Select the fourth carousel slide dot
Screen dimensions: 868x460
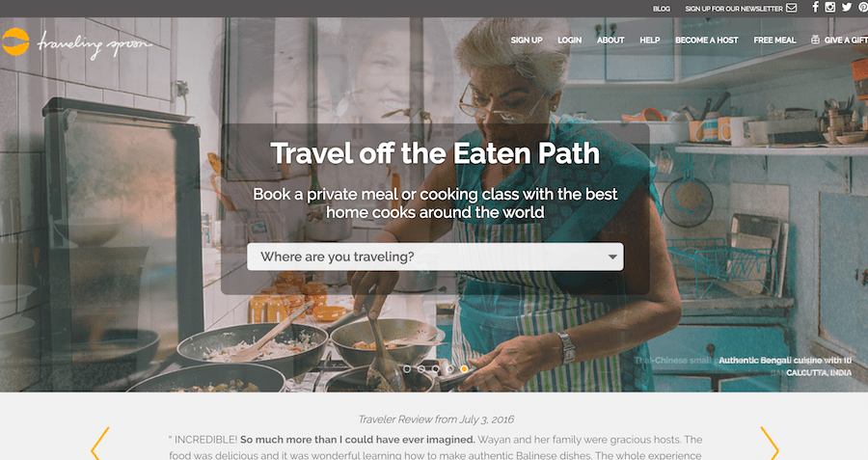(450, 368)
